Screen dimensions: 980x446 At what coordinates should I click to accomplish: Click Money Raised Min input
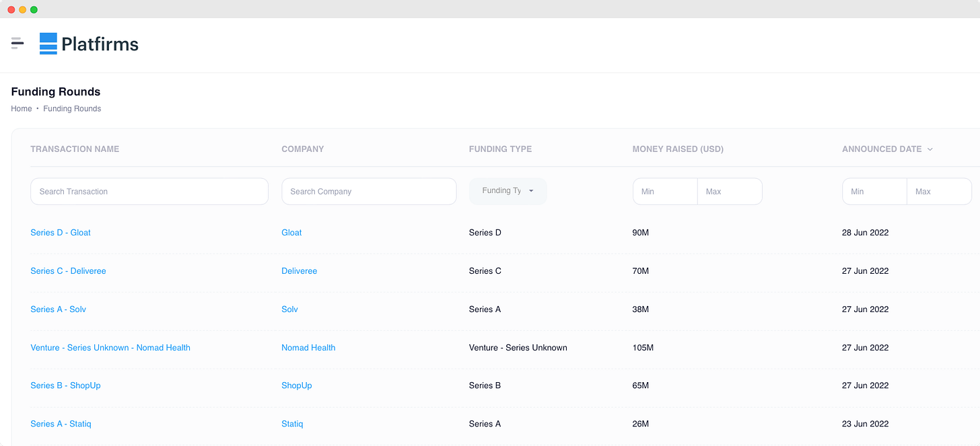665,191
